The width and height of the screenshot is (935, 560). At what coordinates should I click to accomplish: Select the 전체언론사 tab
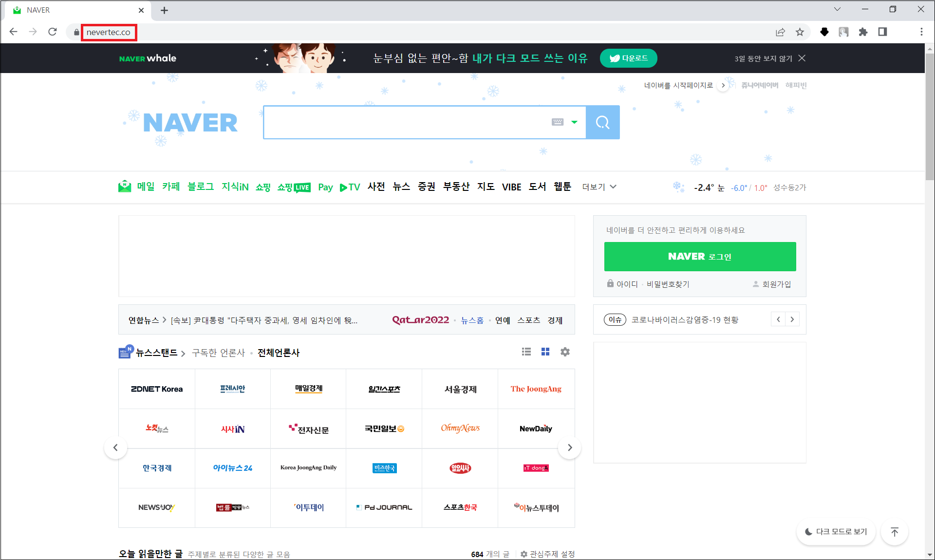tap(279, 353)
